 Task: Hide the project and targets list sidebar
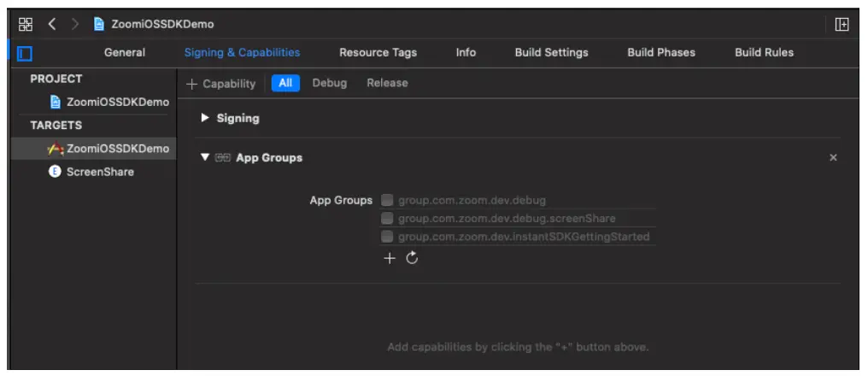(x=25, y=53)
